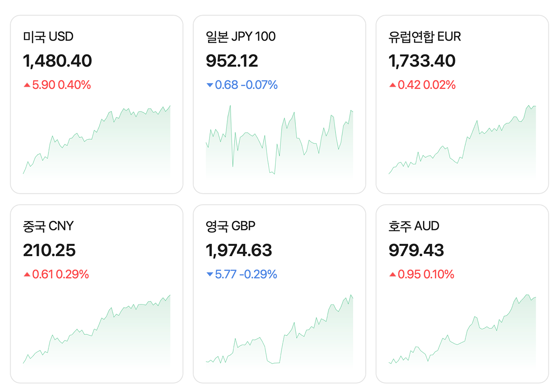Open the 일본 JPY 100 title
Screen dimensions: 559x392
(x=240, y=36)
